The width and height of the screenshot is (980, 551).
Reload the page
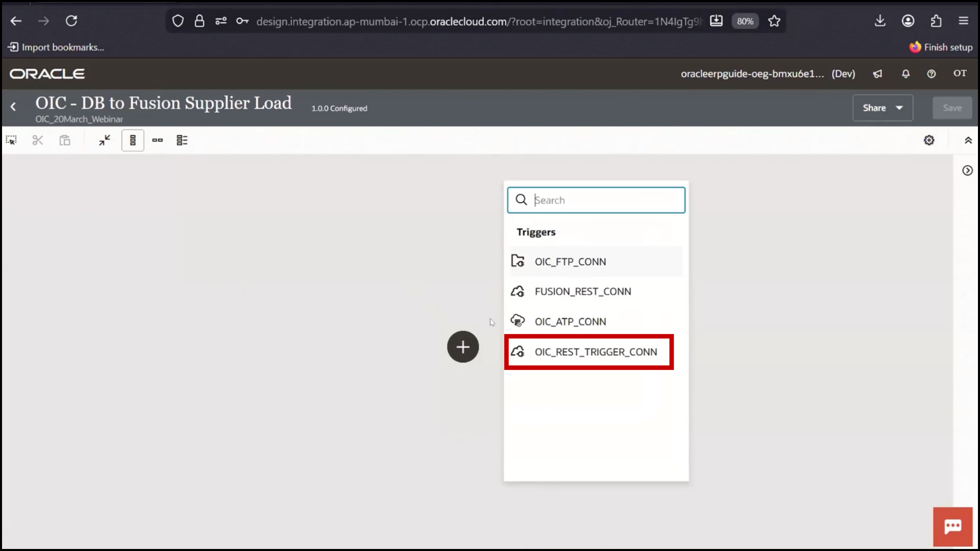tap(71, 21)
